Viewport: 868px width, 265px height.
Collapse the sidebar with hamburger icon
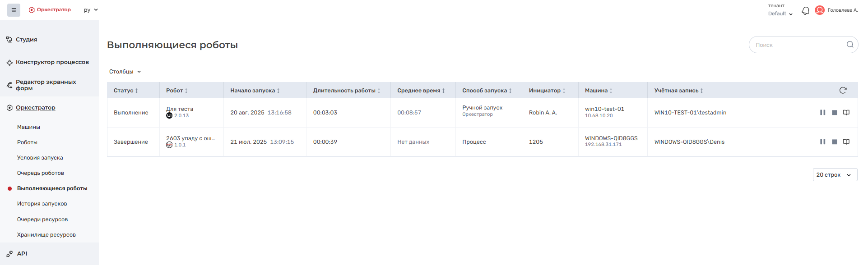[x=14, y=10]
